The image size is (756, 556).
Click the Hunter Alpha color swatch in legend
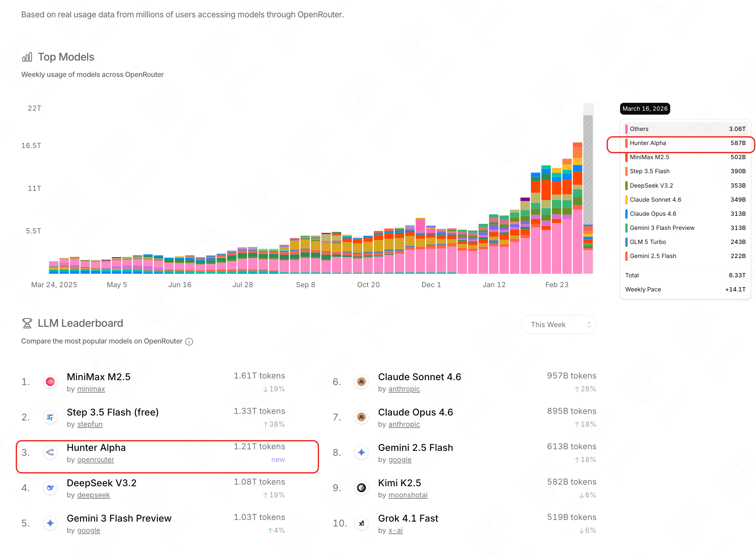626,143
